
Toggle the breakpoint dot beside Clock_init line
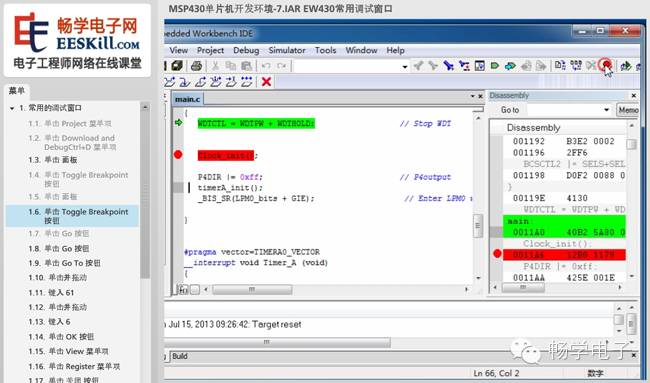tap(178, 155)
